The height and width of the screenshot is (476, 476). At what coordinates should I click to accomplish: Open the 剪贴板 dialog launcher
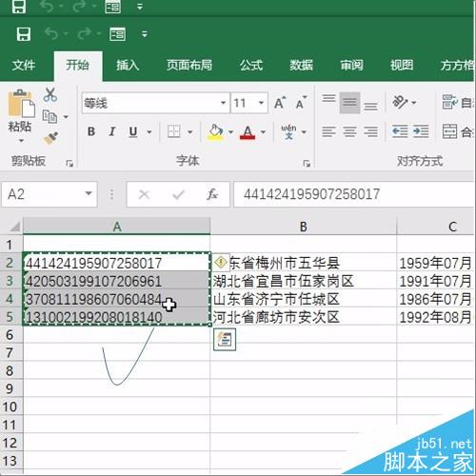(x=69, y=164)
